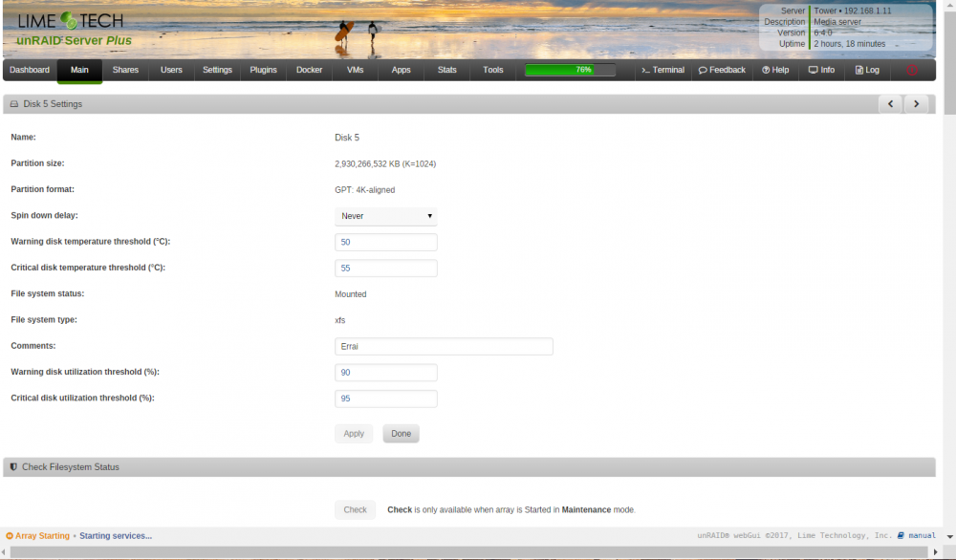Click the warning temperature threshold field
The image size is (956, 560).
386,243
